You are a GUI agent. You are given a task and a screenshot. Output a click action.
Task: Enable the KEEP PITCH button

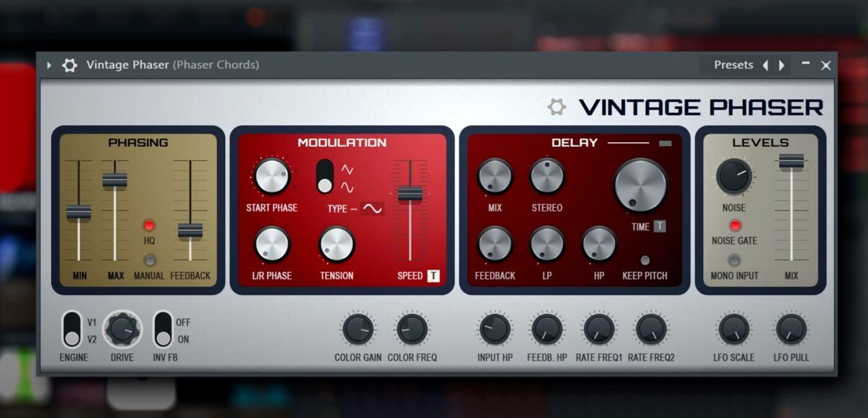click(x=645, y=260)
